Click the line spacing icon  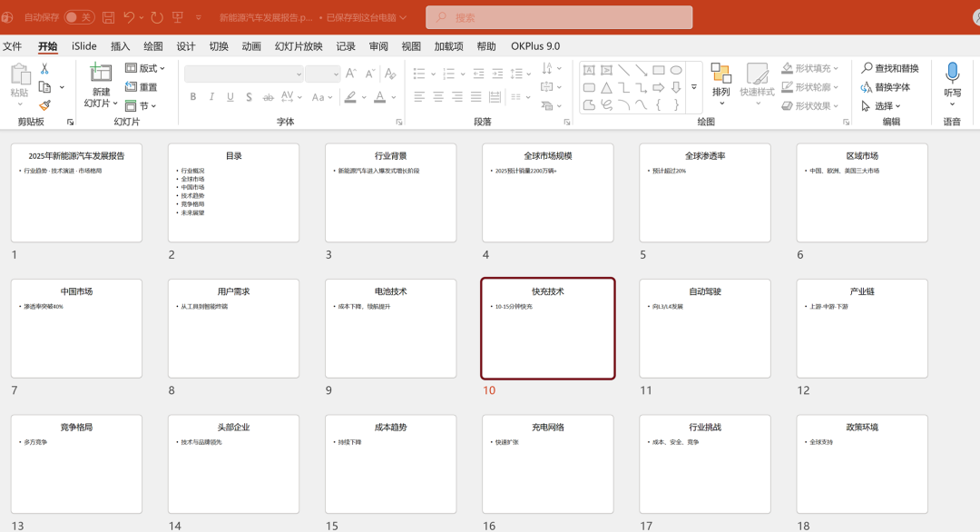coord(516,74)
